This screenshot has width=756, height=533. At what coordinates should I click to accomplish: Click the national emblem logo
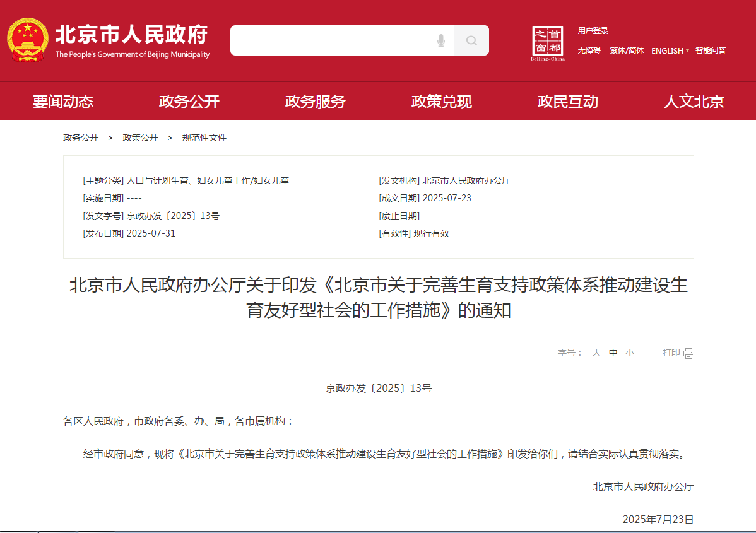[x=27, y=40]
